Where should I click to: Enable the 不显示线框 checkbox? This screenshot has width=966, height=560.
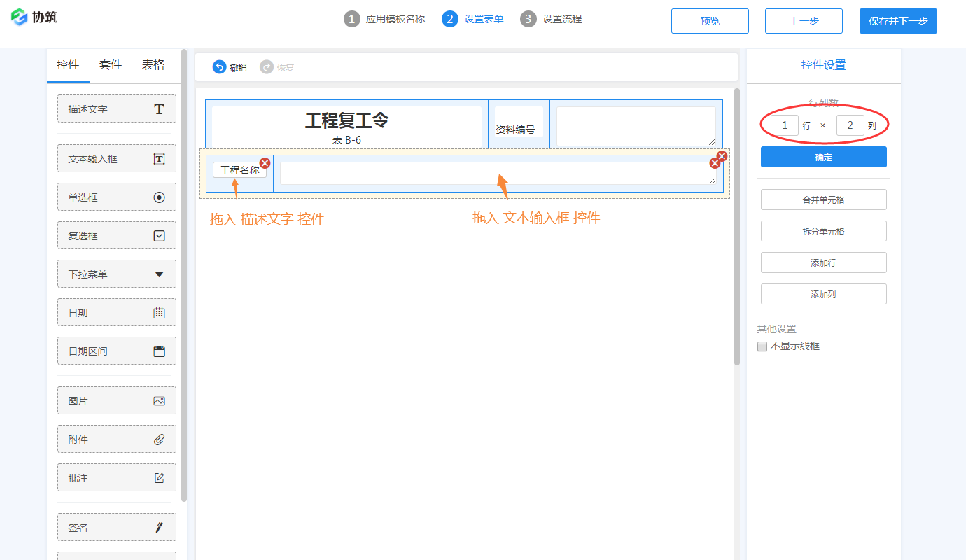point(762,346)
